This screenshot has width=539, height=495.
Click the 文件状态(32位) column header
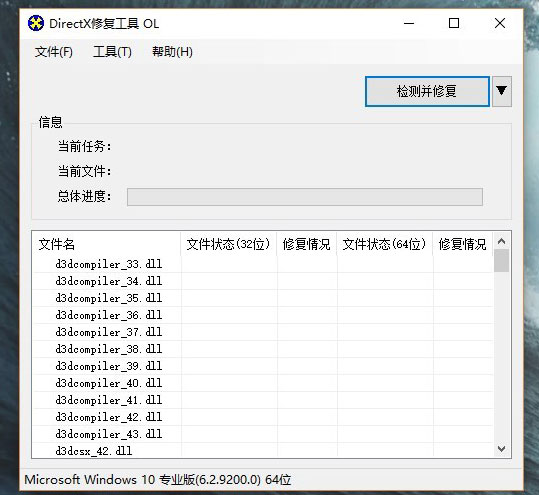[229, 244]
